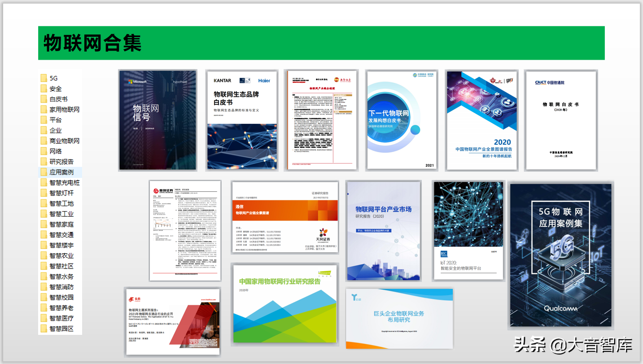Click the 商业物联网 folder icon

44,141
